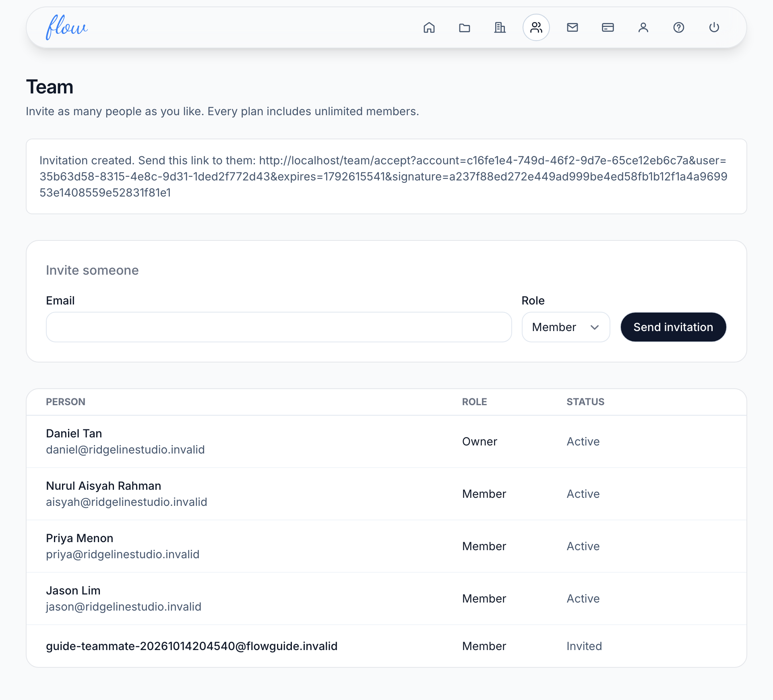Click jason@ridgelinestudio.invalid email

point(124,607)
